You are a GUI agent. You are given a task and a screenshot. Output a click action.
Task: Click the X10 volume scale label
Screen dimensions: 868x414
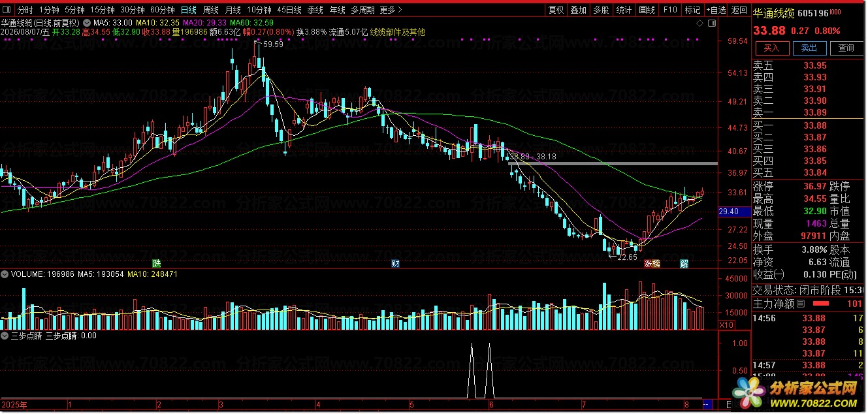pyautogui.click(x=726, y=325)
